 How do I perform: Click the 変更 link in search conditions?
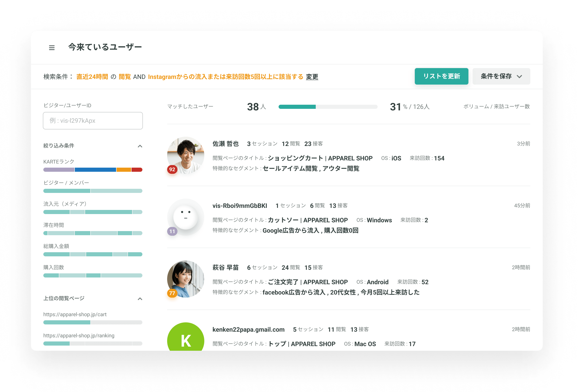coord(312,77)
